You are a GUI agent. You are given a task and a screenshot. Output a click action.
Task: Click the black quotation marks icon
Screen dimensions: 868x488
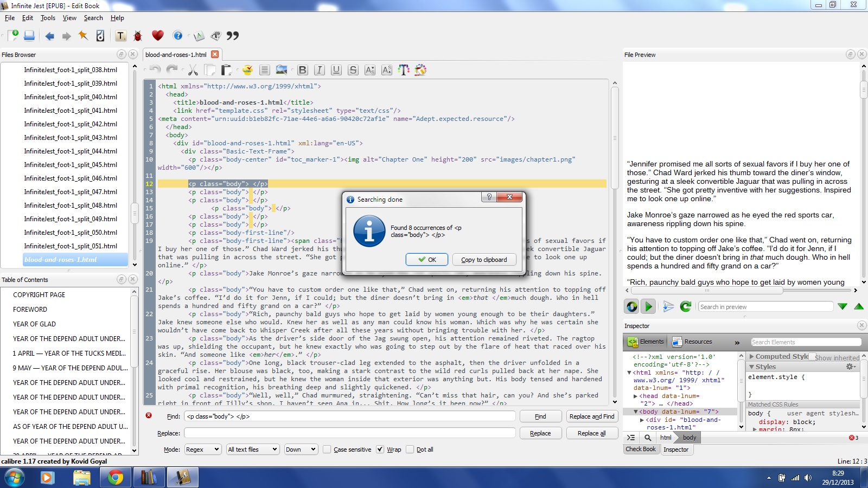233,36
